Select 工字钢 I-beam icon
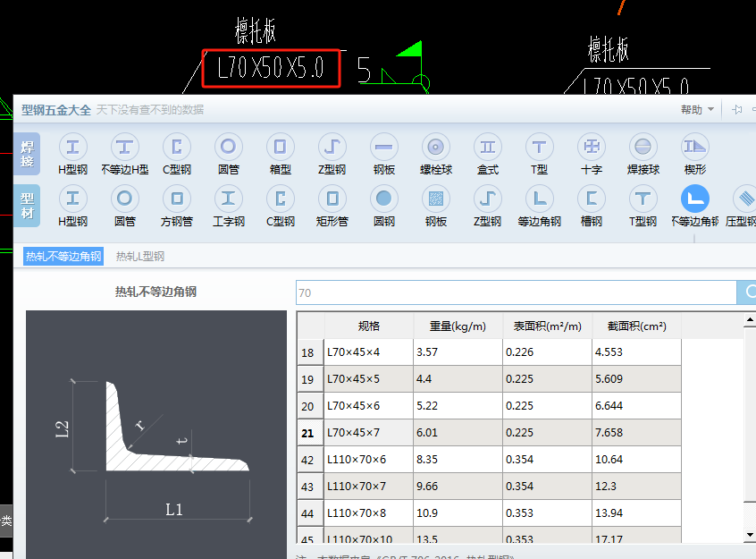Image resolution: width=756 pixels, height=559 pixels. click(229, 199)
